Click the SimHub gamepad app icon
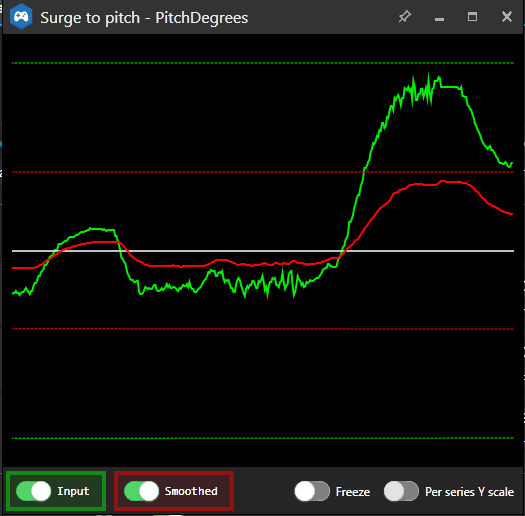Screen dimensions: 525x516 pyautogui.click(x=21, y=17)
